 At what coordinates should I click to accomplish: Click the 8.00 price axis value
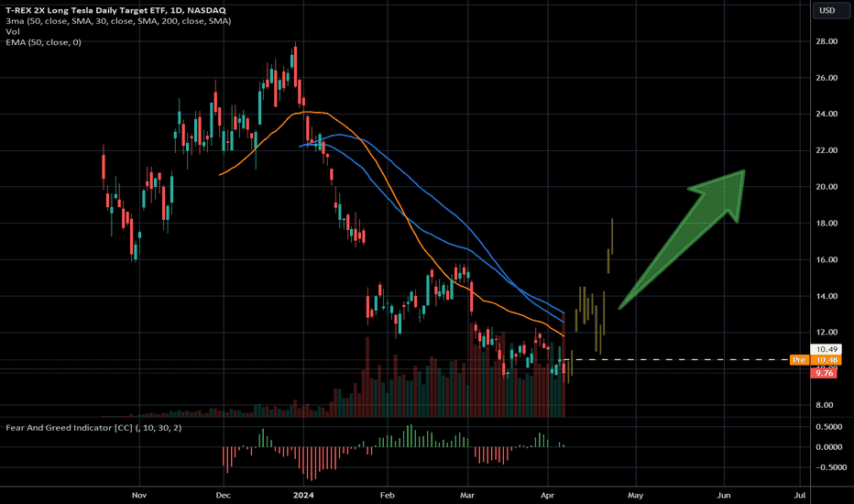point(824,405)
